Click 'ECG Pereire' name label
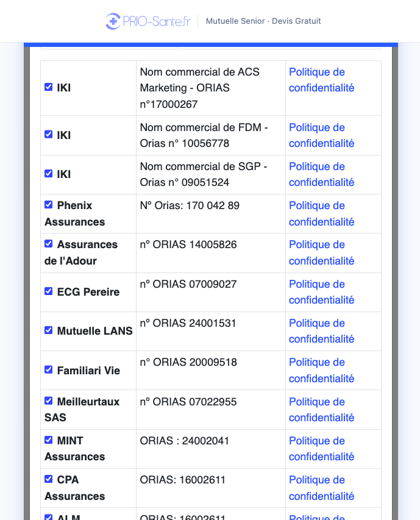420x520 pixels. 88,292
